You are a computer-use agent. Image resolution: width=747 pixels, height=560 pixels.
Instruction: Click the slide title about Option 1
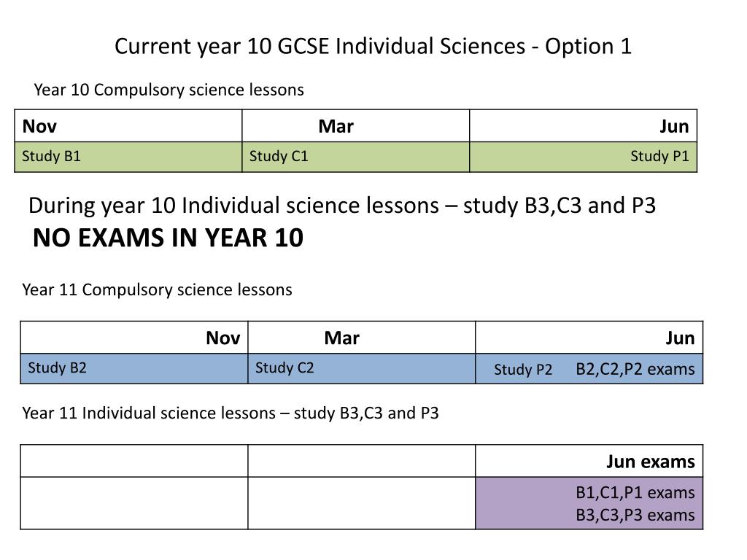click(x=373, y=47)
